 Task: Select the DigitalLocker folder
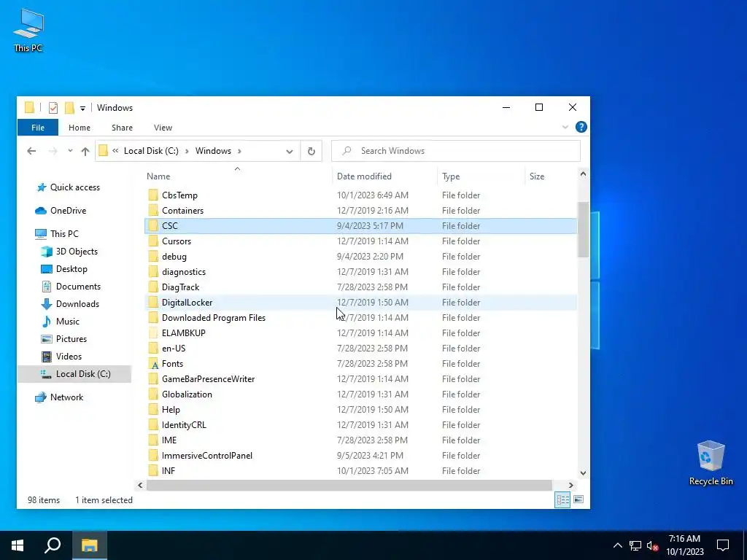tap(360, 303)
